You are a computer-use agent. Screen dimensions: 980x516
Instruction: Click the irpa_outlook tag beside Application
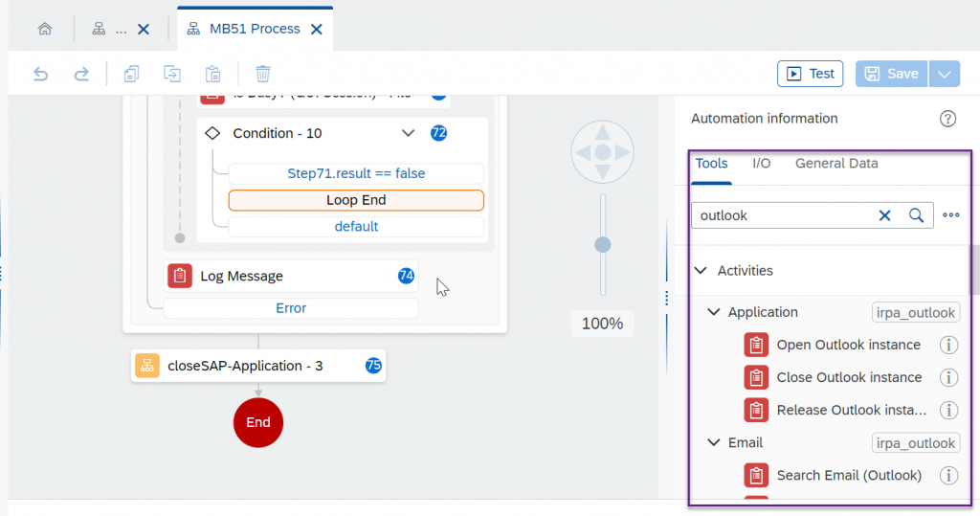click(x=916, y=313)
